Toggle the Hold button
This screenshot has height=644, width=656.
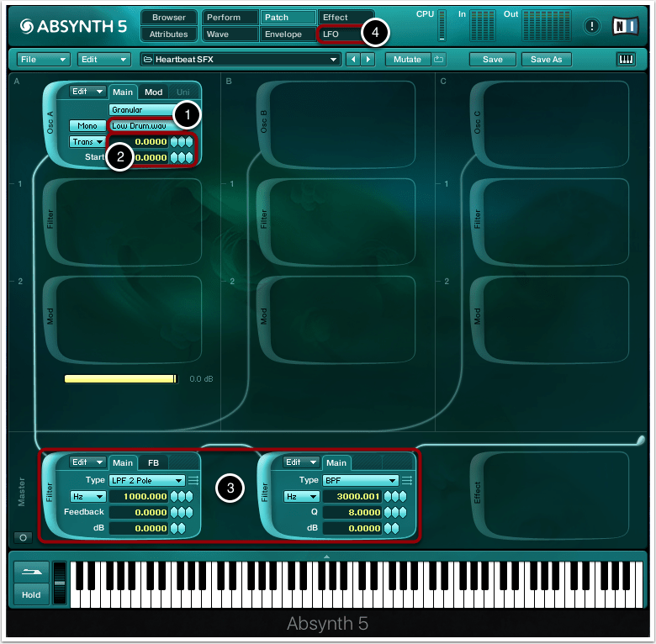[x=31, y=594]
